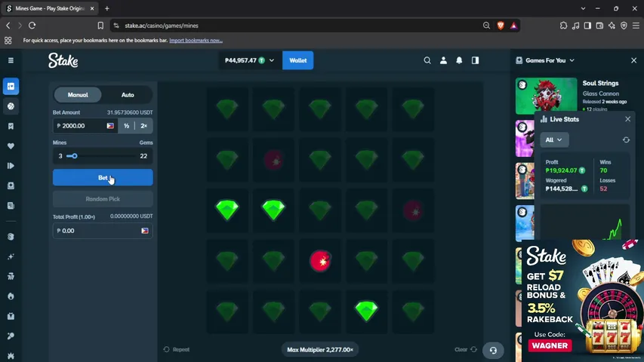Click the support headset icon below the grid
Screen dimensions: 644x362
pos(493,350)
